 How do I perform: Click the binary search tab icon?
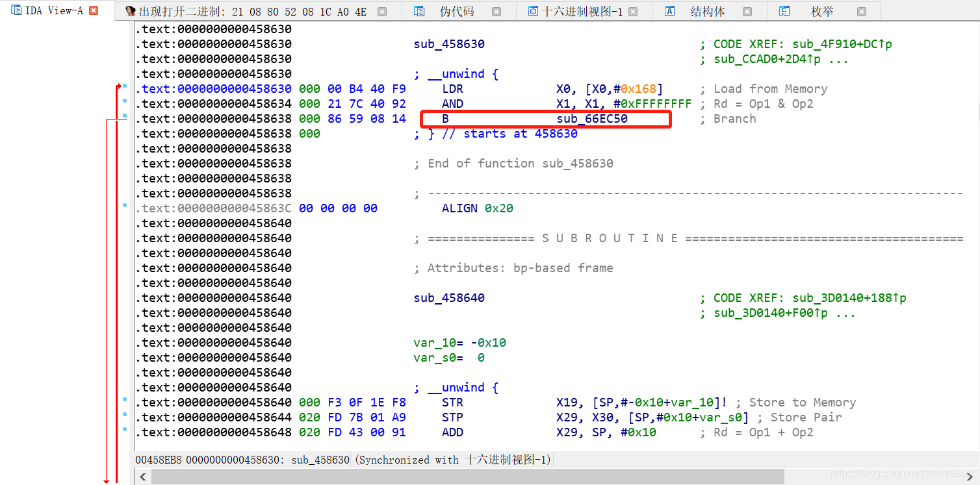[130, 11]
